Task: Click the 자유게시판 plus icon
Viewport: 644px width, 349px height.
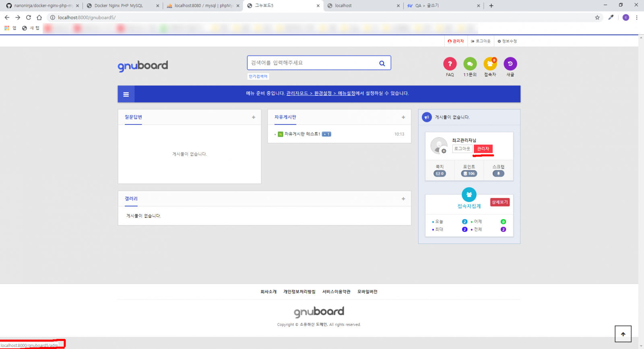Action: point(403,117)
